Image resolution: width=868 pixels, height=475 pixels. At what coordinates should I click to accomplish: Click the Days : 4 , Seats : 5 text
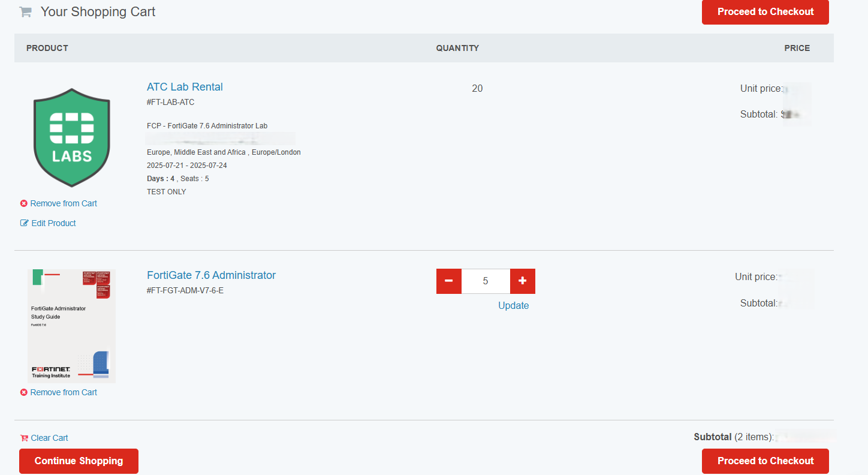click(x=178, y=179)
